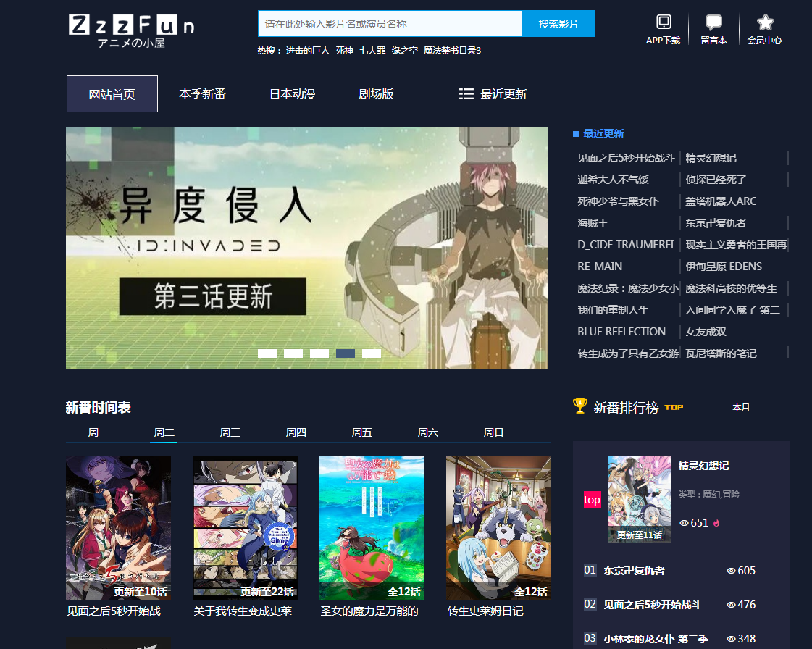
Task: Open RE-MAIN link
Action: [x=600, y=267]
